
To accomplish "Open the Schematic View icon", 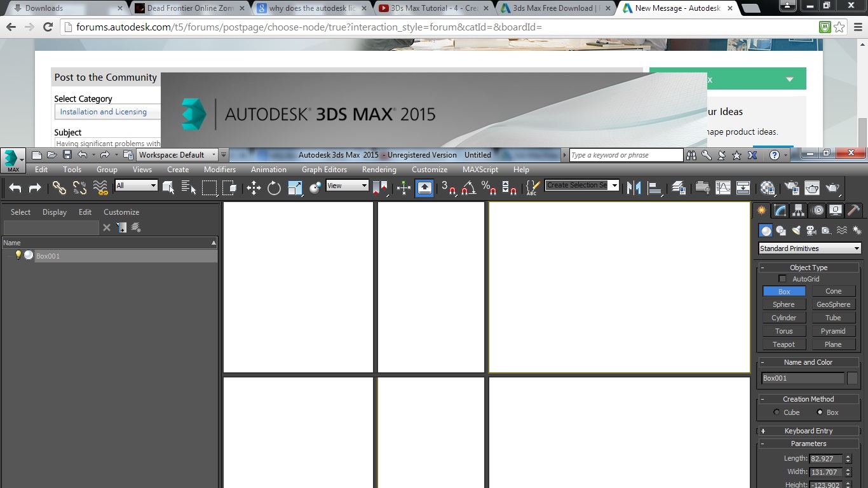I will [743, 187].
